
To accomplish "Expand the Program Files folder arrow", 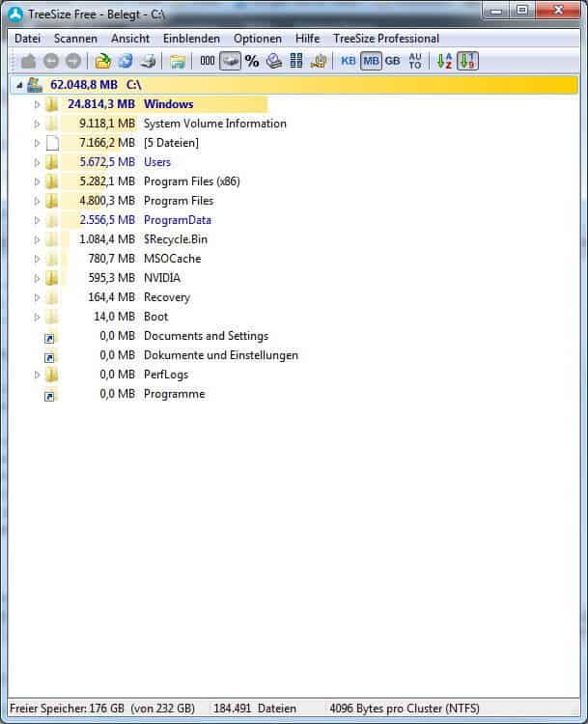I will click(37, 202).
